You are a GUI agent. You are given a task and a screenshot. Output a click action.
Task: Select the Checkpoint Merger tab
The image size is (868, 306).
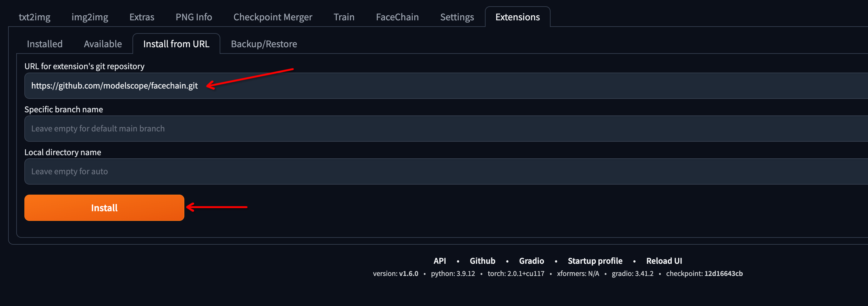pyautogui.click(x=272, y=17)
